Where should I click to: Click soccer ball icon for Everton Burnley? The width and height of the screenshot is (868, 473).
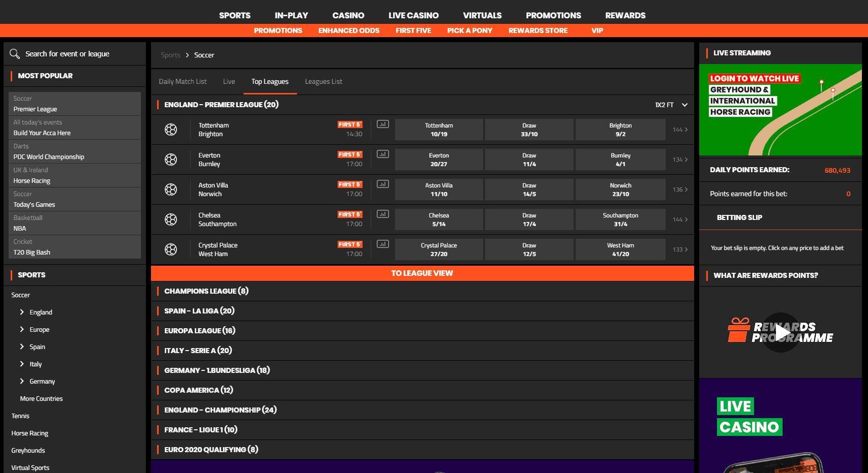click(171, 160)
